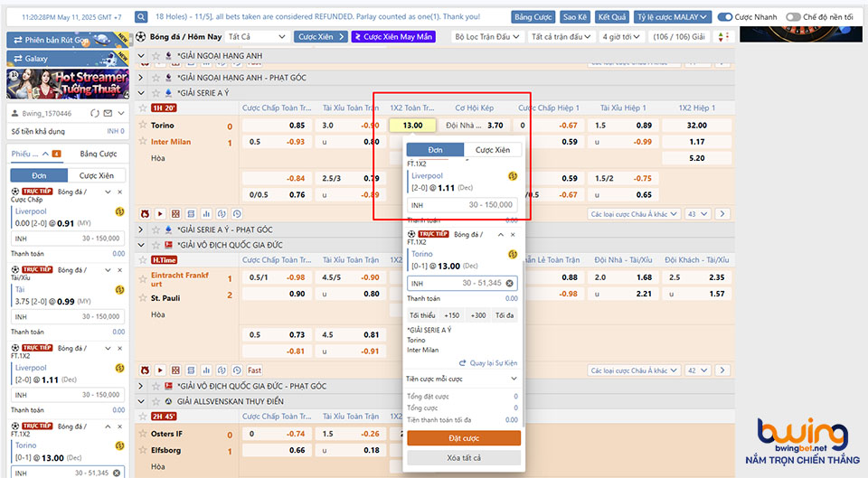The image size is (868, 478).
Task: Clear the stake amount in Torino bet slip
Action: (x=509, y=284)
